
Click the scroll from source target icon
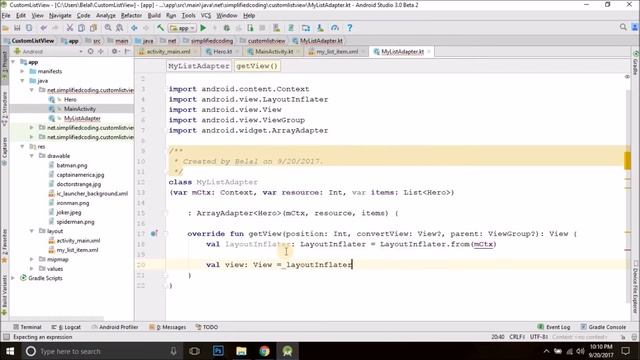91,51
